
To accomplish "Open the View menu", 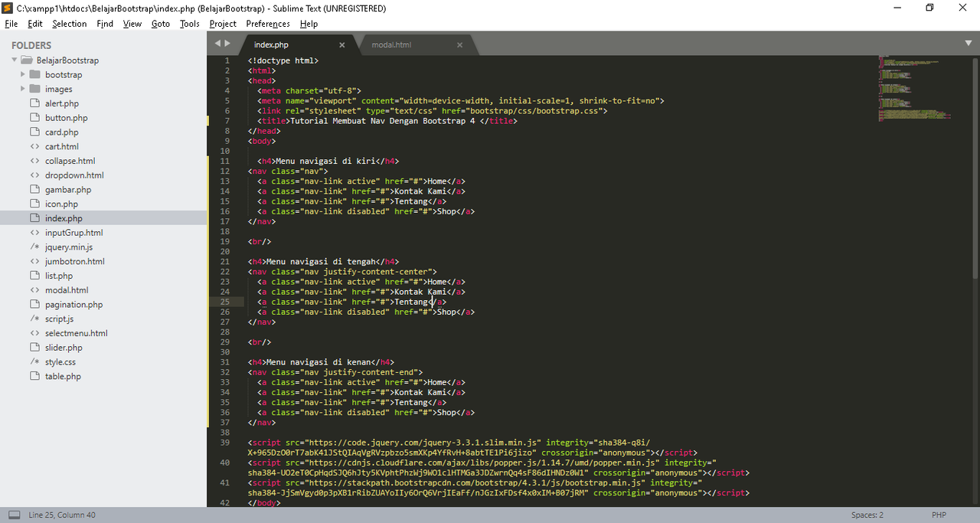I will [132, 24].
